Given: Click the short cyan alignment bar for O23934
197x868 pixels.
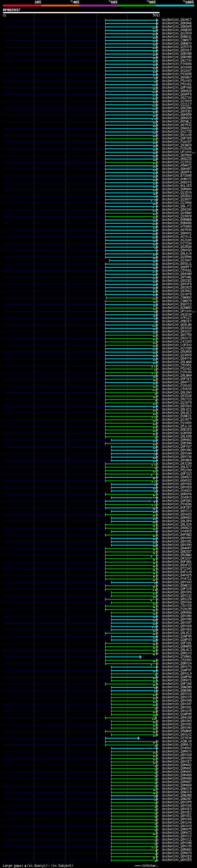Looking at the screenshot, I should [122, 738].
